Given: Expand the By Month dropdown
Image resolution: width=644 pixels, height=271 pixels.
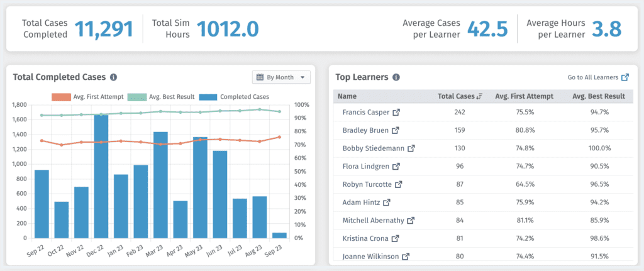Looking at the screenshot, I should tap(281, 77).
